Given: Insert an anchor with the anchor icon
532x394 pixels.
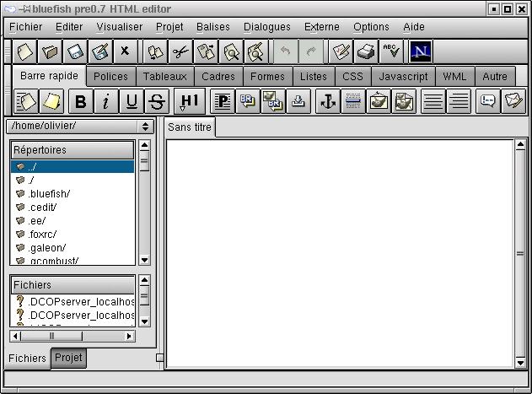Looking at the screenshot, I should coord(326,102).
